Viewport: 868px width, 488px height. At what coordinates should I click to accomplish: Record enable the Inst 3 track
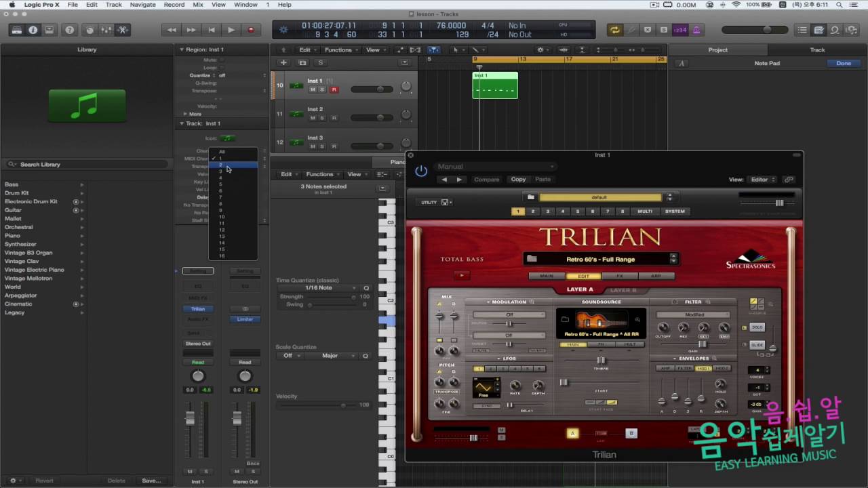(x=334, y=146)
